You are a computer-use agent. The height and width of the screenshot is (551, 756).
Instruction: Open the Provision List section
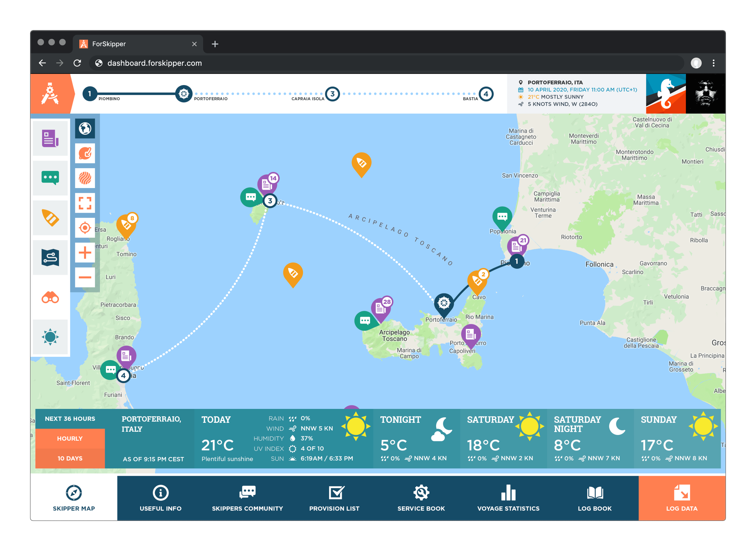(x=334, y=498)
